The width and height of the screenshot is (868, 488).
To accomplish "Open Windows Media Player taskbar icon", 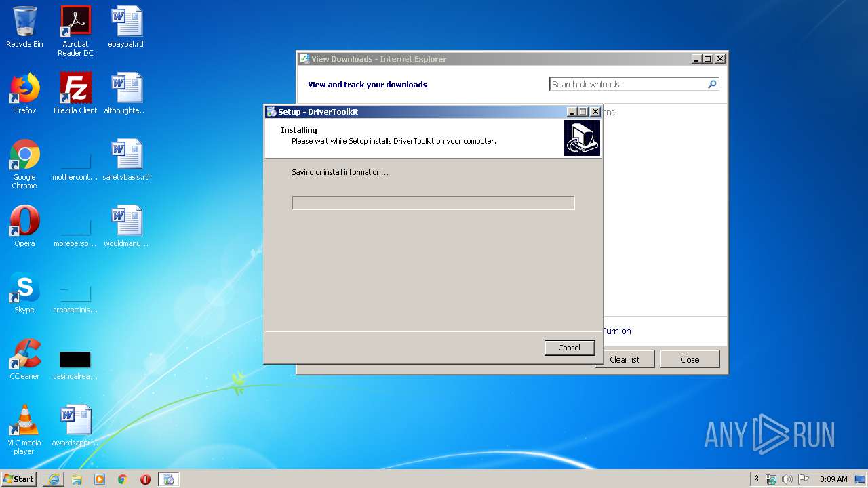I will point(100,479).
